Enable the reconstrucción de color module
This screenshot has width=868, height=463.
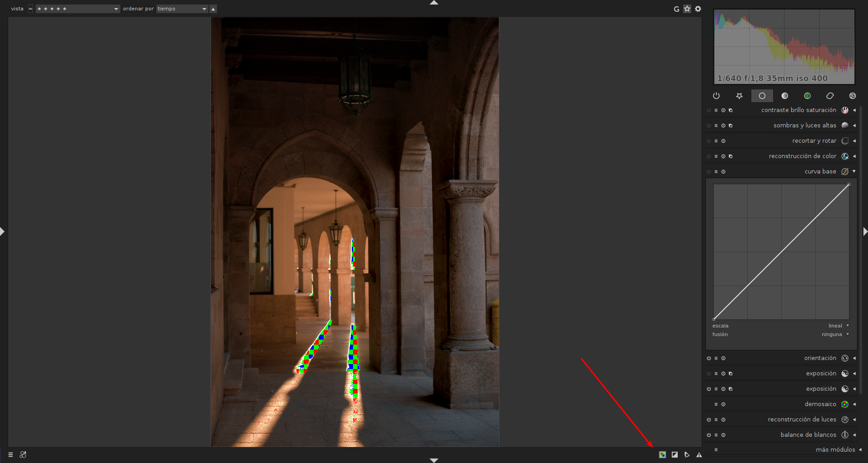pos(709,156)
